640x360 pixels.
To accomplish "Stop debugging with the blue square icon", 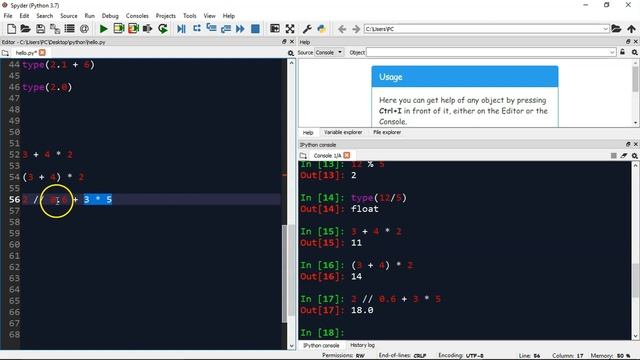I will tap(255, 29).
